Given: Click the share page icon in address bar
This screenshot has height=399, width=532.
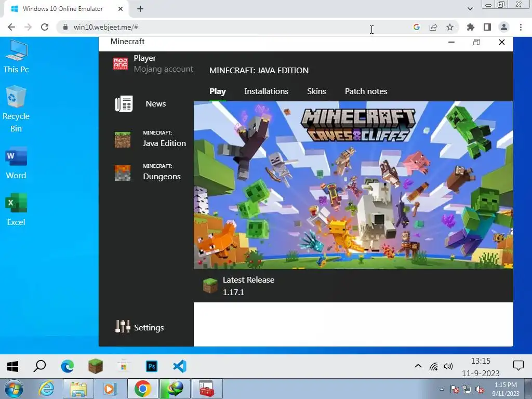Looking at the screenshot, I should [433, 27].
